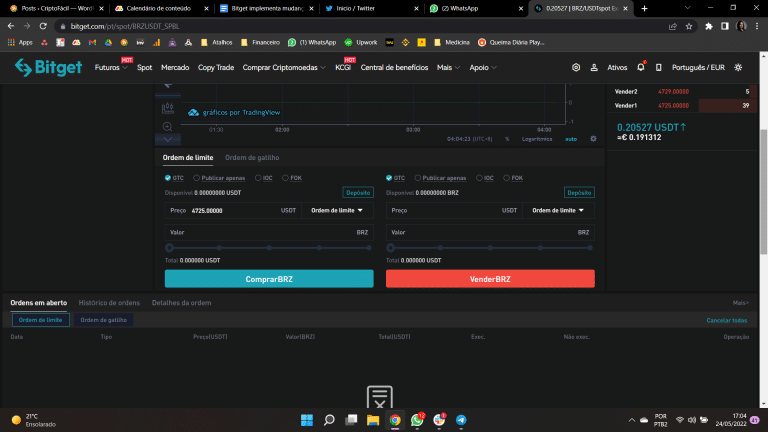Click sell Preço input field

pos(454,211)
